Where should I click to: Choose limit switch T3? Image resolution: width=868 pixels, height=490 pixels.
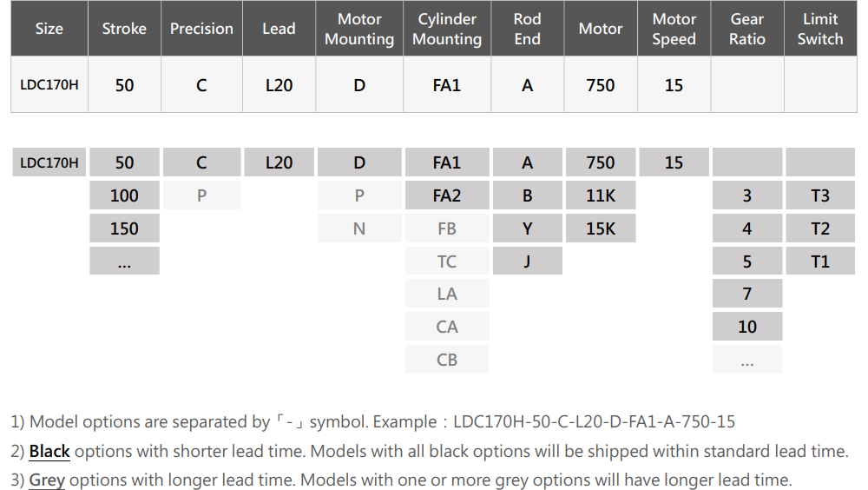820,195
